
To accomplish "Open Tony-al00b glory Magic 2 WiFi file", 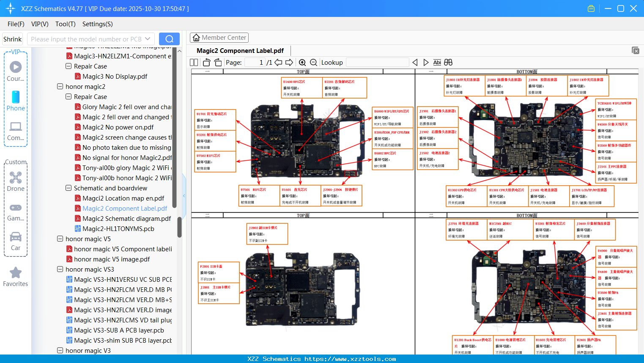I will click(x=127, y=168).
